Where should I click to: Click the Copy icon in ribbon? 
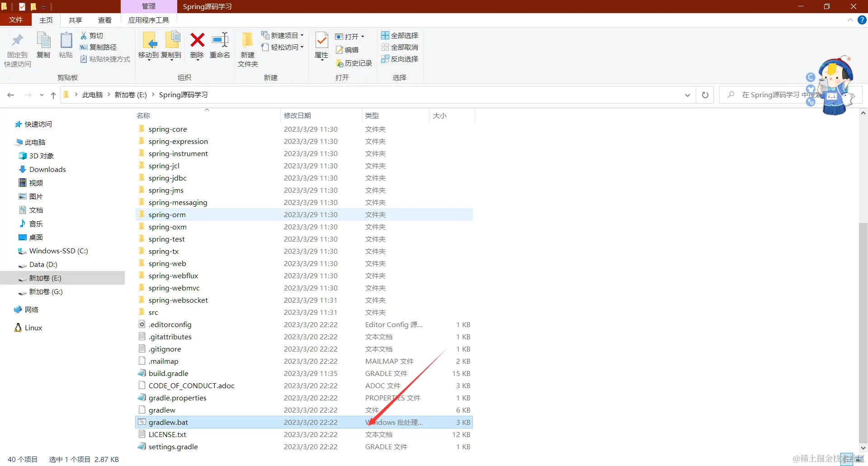(43, 41)
